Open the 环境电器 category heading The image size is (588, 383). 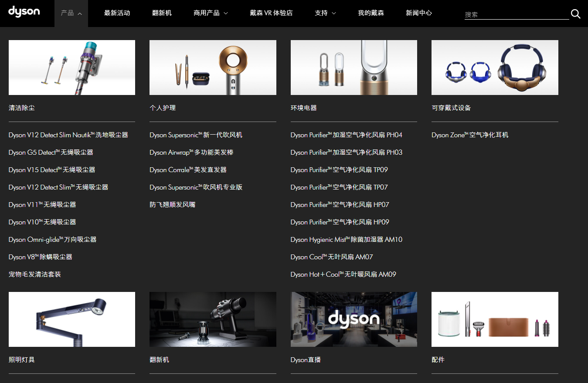coord(304,108)
